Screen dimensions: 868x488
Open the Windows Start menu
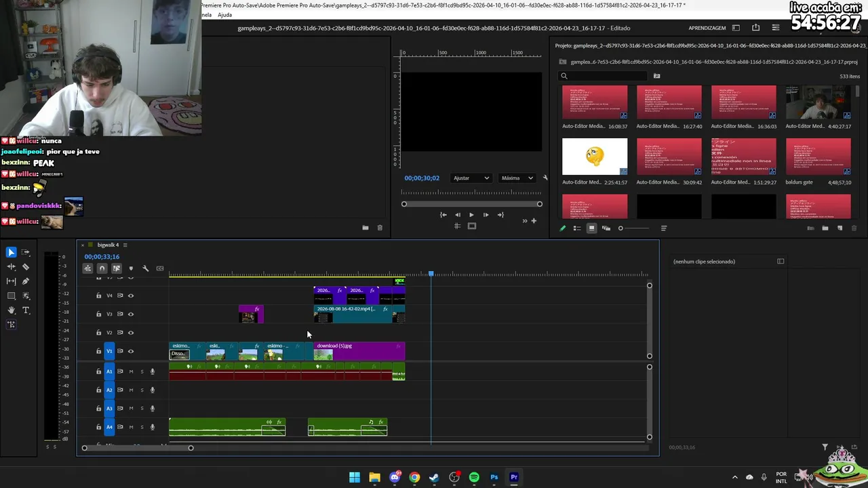355,477
